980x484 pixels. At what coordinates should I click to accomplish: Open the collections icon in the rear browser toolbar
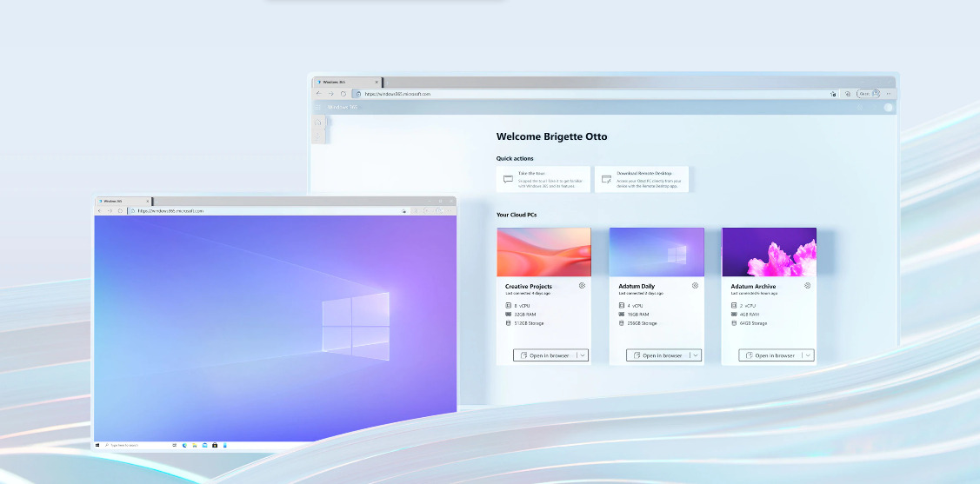coord(848,94)
